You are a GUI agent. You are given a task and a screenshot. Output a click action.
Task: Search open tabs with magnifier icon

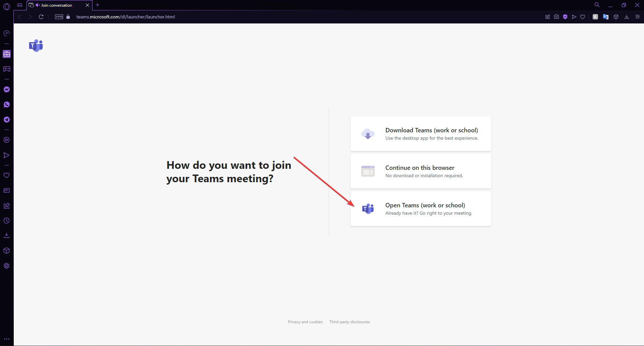coord(597,5)
